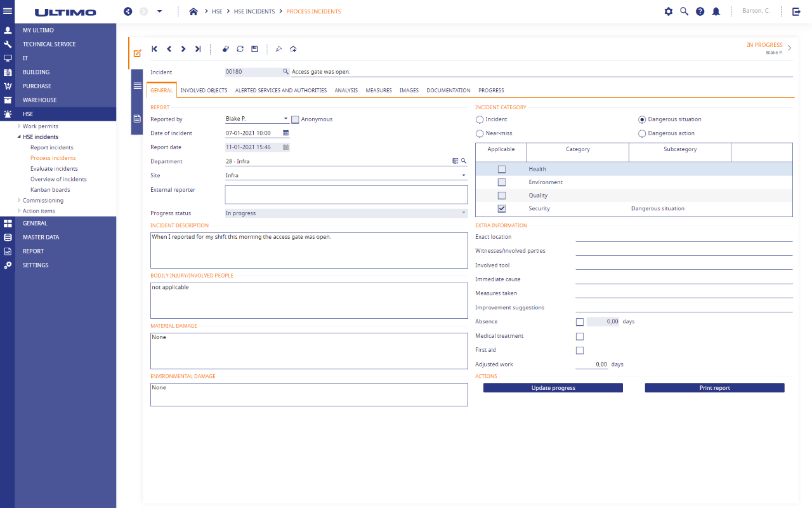Click the home-with-plus icon in toolbar

click(293, 49)
